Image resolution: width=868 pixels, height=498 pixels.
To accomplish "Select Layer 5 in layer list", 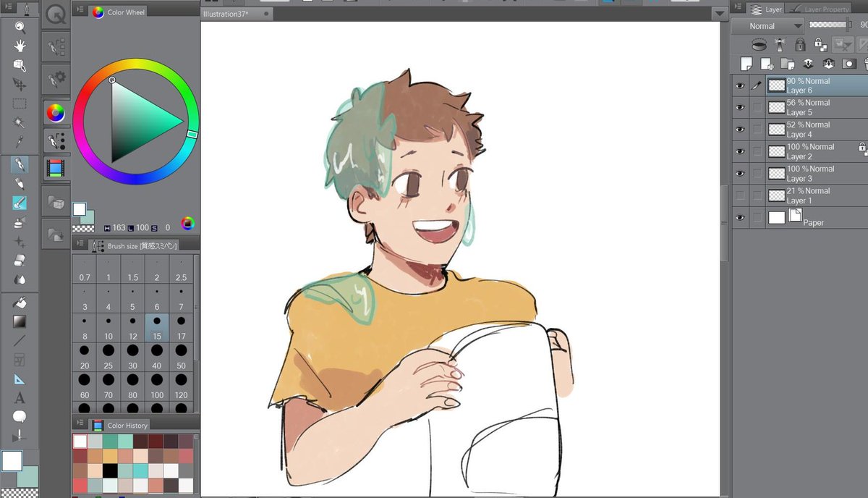I will [x=817, y=107].
